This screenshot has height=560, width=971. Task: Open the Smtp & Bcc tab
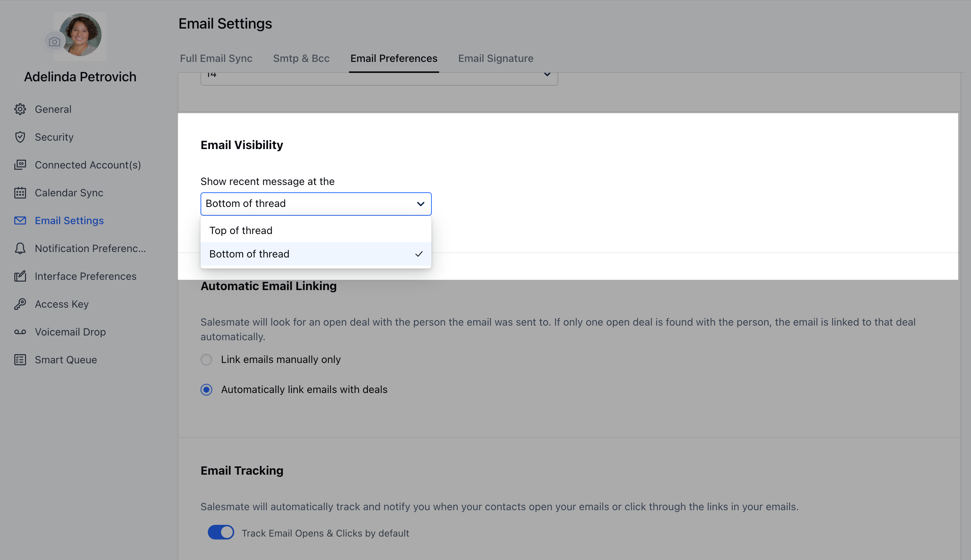click(301, 59)
